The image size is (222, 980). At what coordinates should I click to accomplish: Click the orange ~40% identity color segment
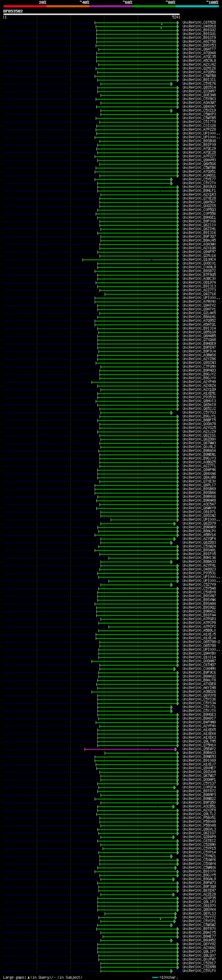coord(68,6)
